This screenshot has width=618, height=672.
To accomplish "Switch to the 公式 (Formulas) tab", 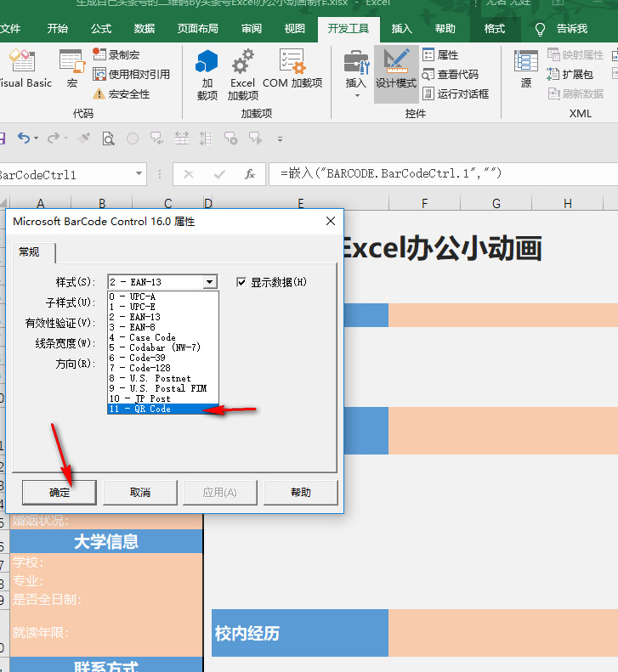I will [x=101, y=29].
